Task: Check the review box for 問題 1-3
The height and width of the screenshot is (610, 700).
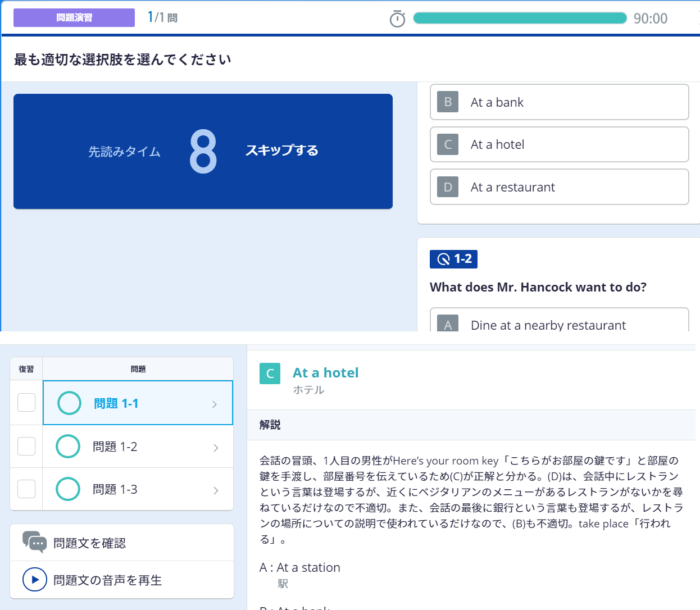Action: click(26, 489)
